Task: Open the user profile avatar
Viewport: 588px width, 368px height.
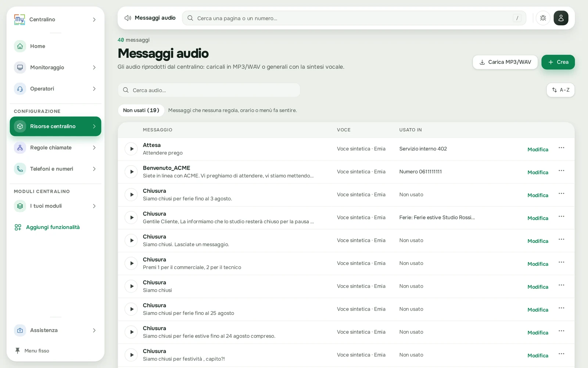Action: pyautogui.click(x=561, y=18)
